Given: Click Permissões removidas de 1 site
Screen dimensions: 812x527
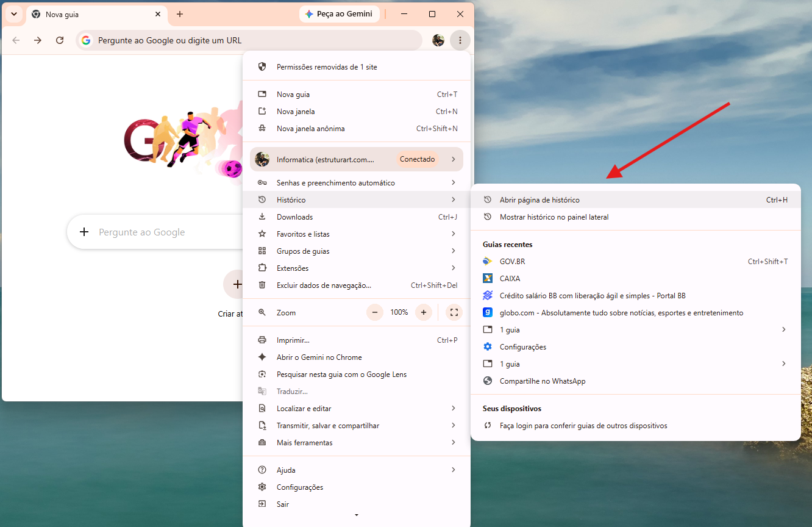Looking at the screenshot, I should (x=357, y=67).
